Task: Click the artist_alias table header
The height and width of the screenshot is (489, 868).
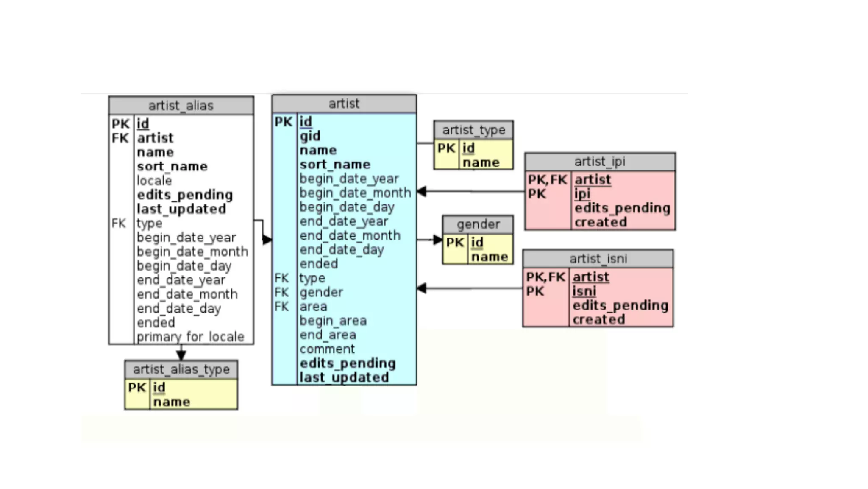Action: pos(181,106)
